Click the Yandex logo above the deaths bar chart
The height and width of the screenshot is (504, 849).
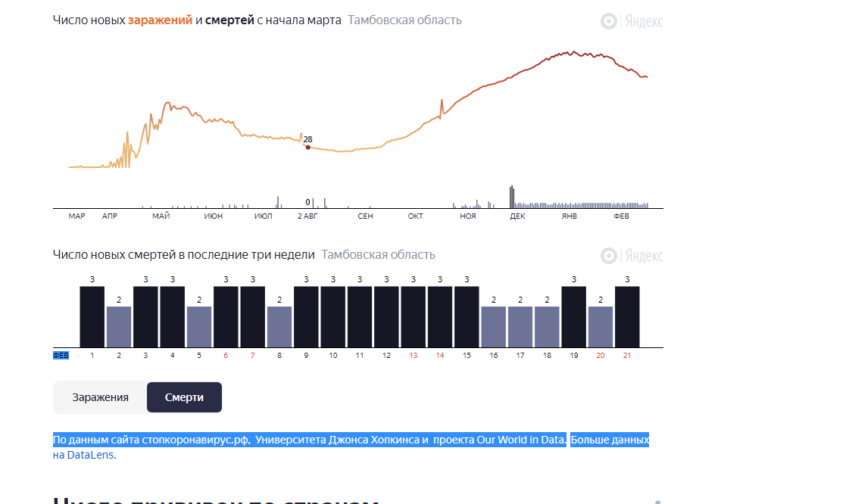[632, 256]
